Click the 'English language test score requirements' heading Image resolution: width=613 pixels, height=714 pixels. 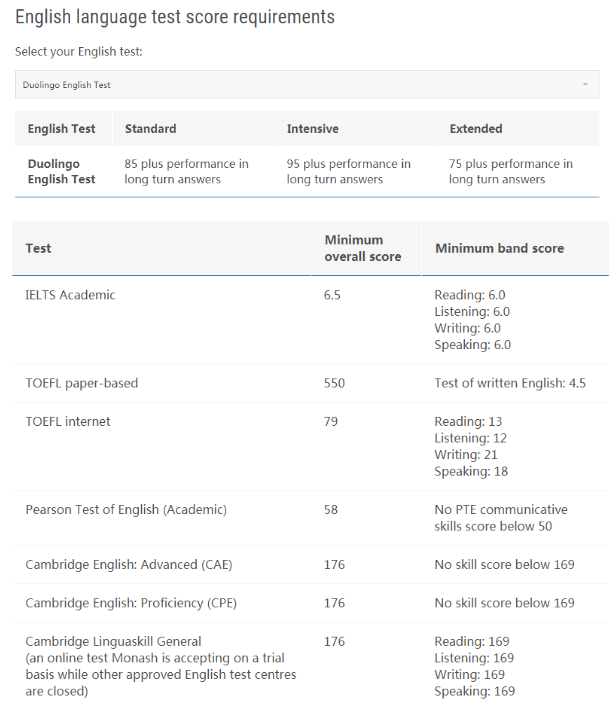point(175,17)
